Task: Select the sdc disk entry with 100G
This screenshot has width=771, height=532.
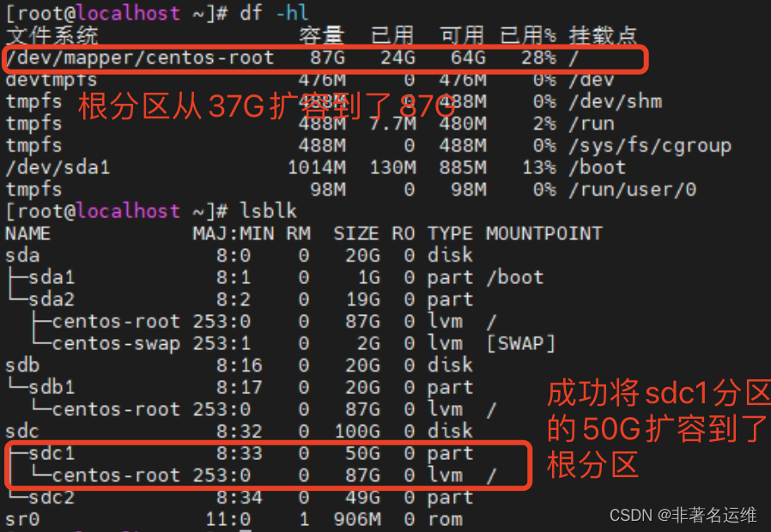Action: (239, 432)
